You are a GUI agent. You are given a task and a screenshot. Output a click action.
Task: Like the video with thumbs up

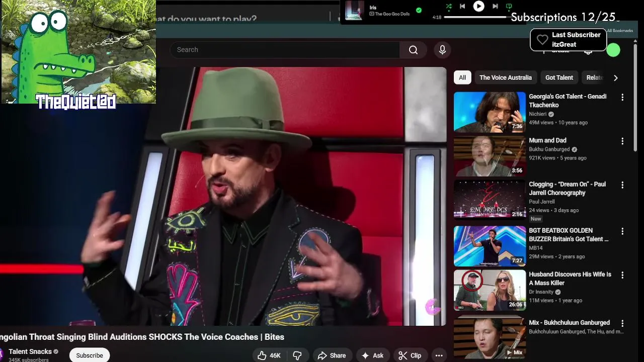tap(270, 355)
